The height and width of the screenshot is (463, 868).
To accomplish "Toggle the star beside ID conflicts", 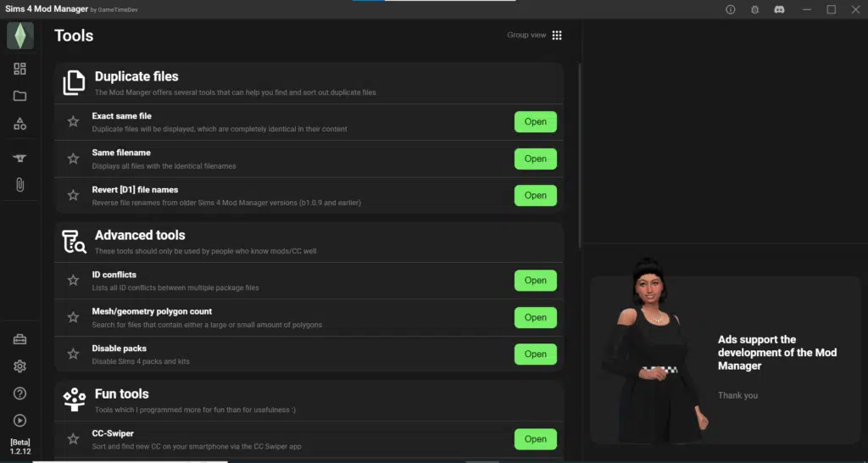I will [x=73, y=281].
